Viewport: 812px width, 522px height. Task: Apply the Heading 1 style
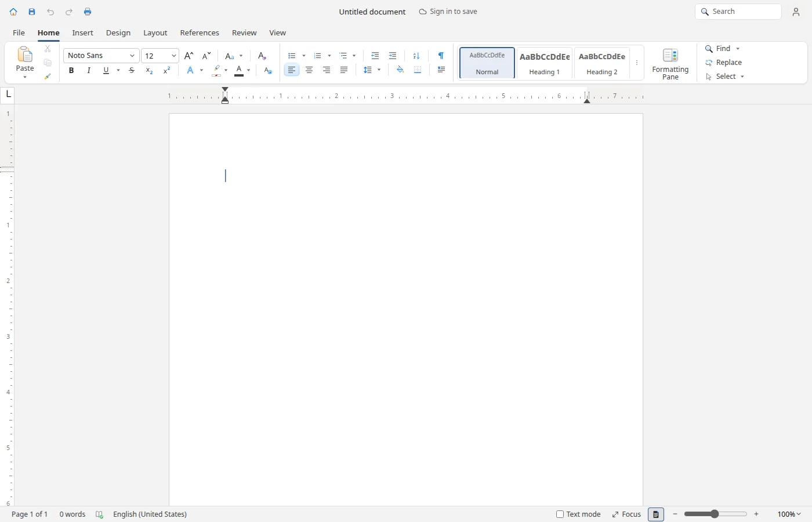pos(545,63)
